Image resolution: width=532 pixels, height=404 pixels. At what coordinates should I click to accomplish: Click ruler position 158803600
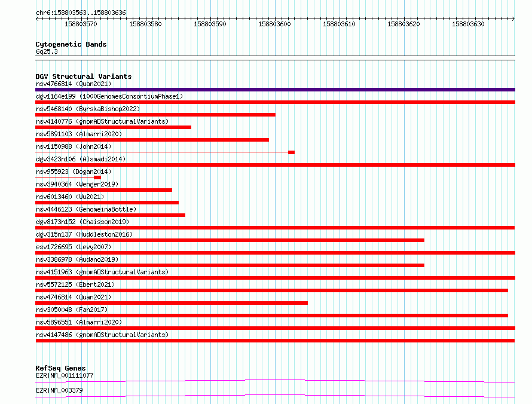tap(274, 24)
